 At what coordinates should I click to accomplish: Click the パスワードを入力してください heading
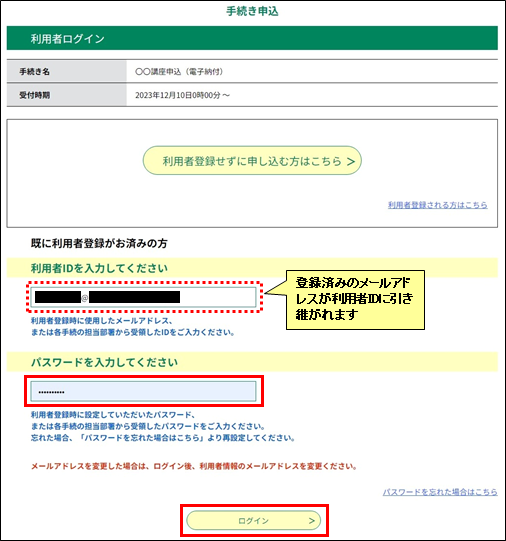[x=105, y=362]
